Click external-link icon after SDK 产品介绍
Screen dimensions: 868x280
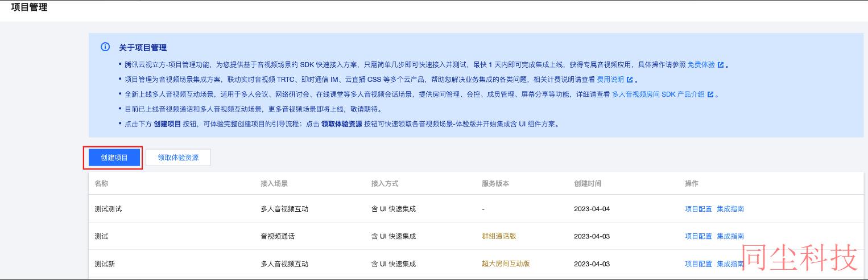(x=710, y=94)
